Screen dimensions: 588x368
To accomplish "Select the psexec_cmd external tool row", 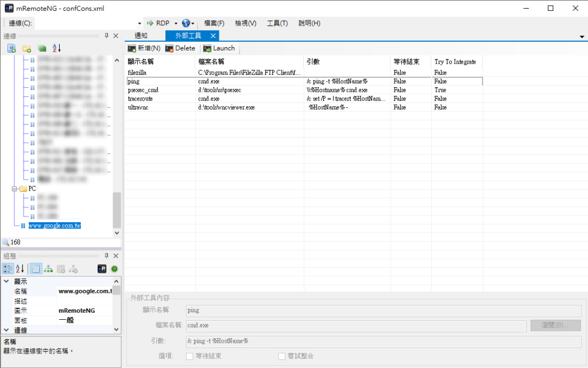I will 303,90.
